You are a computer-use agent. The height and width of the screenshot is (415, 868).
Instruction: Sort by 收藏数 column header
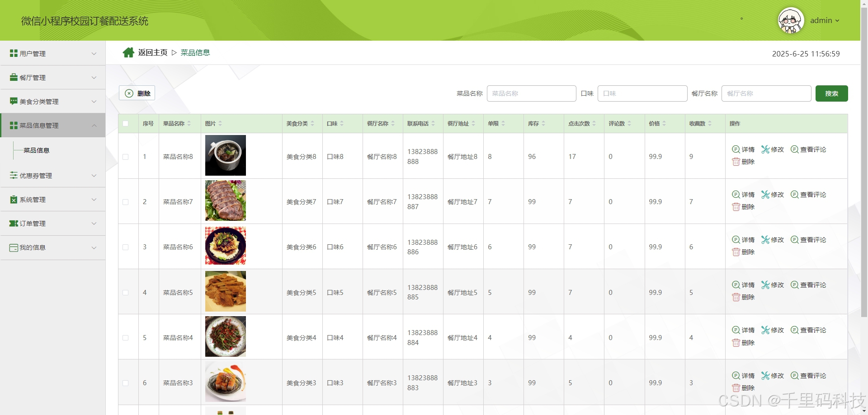[x=700, y=123]
